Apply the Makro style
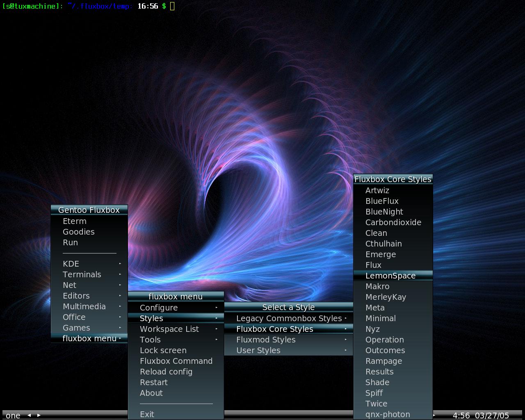 click(x=393, y=286)
